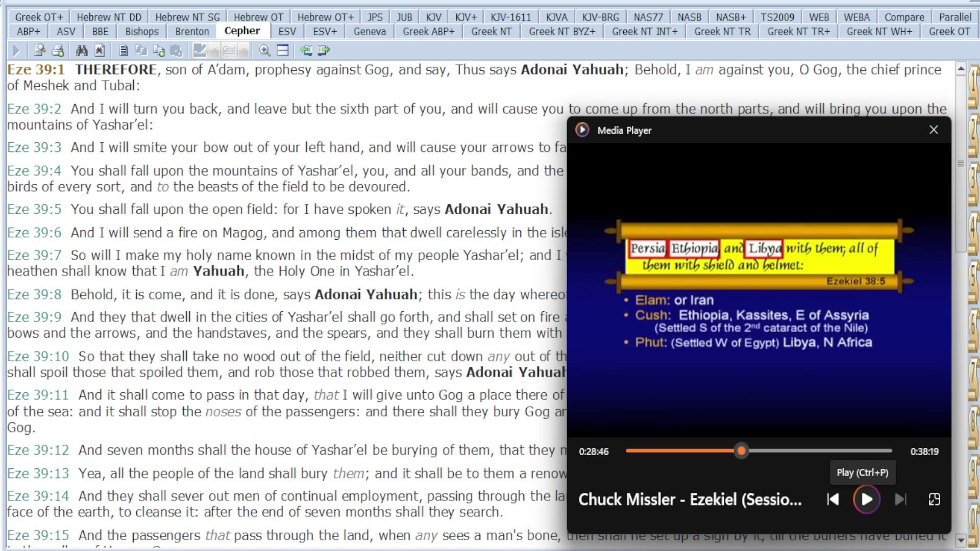980x551 pixels.
Task: Skip to next track in Media Player
Action: coord(901,499)
